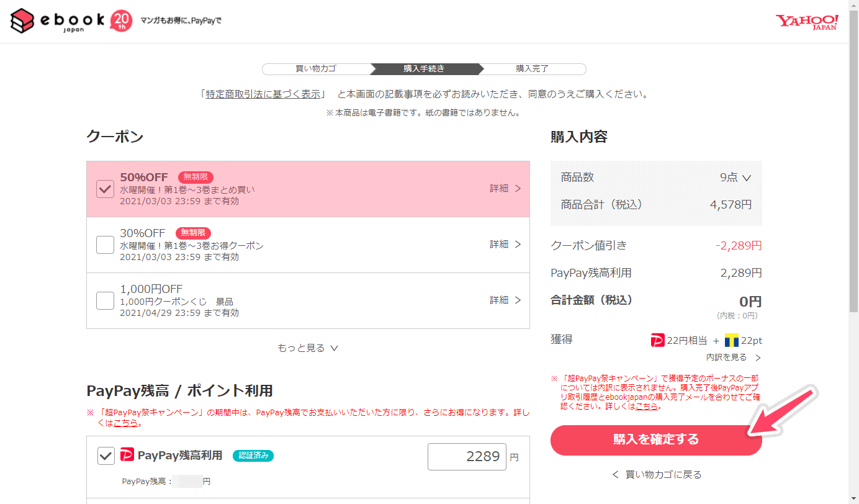
Task: Uncheck the 50%OFF coupon checkbox
Action: pyautogui.click(x=105, y=189)
